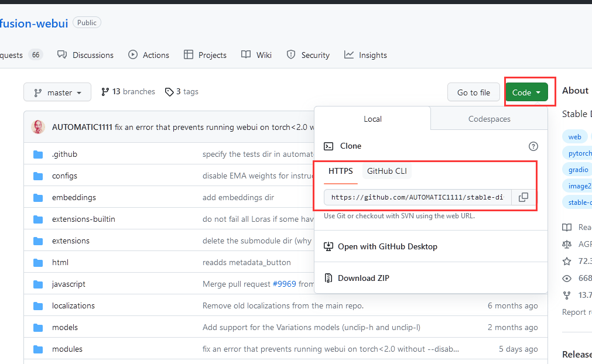592x364 pixels.
Task: Click the ZIP file icon
Action: [328, 278]
